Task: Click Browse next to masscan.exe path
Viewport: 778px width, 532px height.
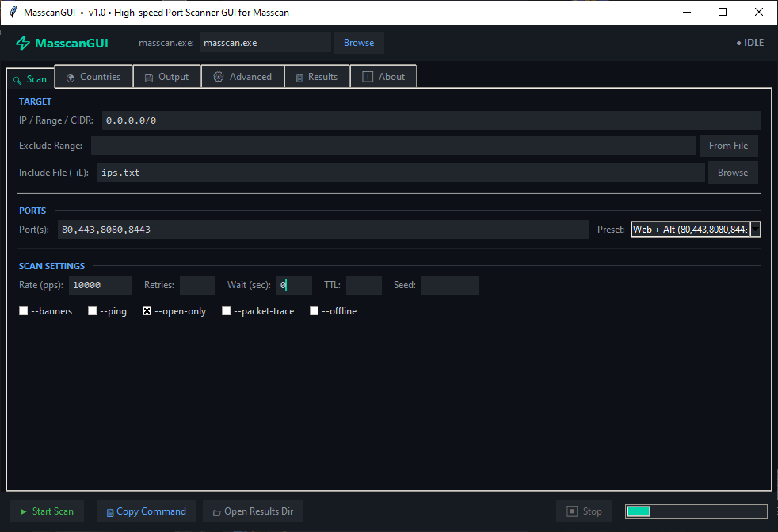Action: pos(359,43)
